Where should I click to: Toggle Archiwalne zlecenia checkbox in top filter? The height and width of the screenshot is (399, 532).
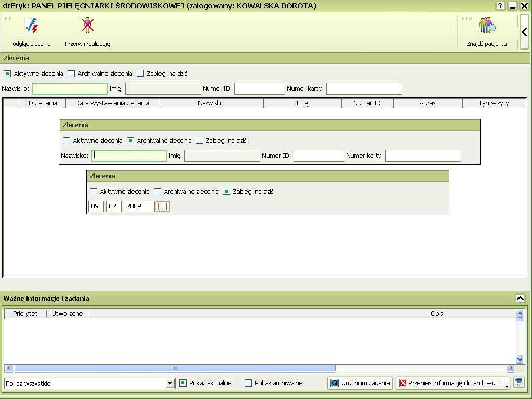(71, 74)
